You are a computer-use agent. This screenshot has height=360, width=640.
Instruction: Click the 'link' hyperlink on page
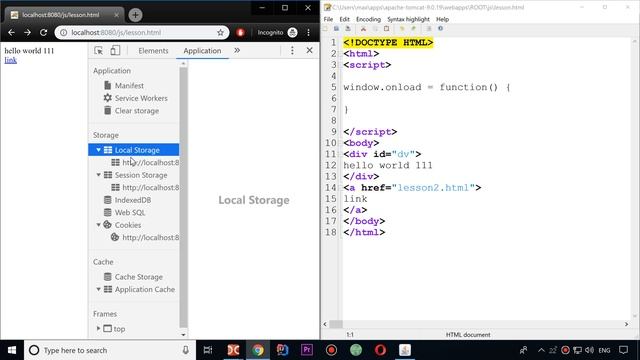(x=11, y=60)
